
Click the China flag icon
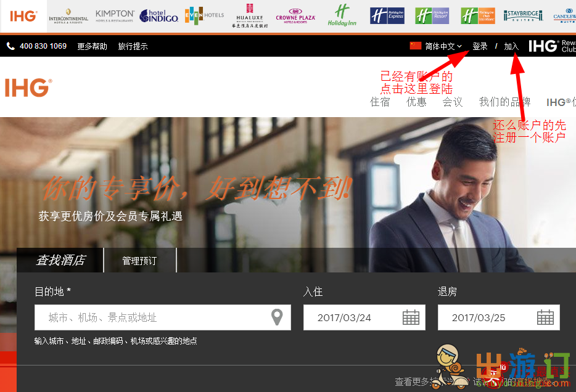(416, 46)
